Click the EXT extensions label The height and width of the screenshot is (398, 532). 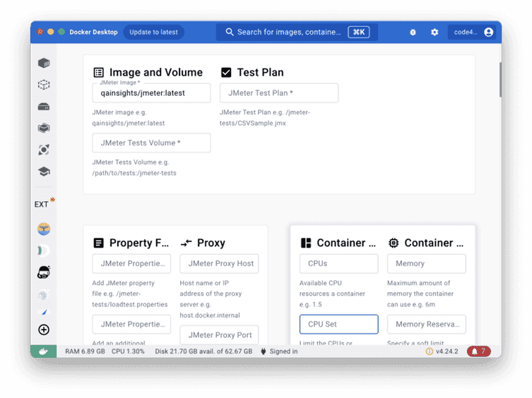pos(42,205)
